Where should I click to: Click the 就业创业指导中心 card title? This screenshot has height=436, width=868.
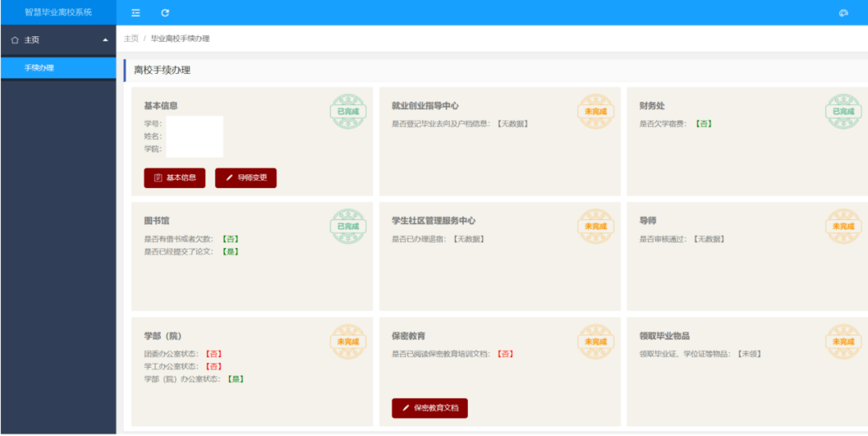[425, 106]
